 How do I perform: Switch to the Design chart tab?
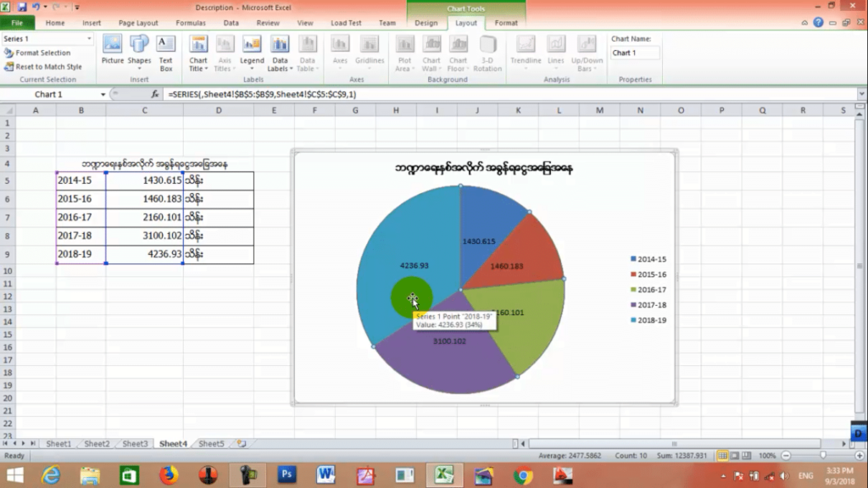pyautogui.click(x=426, y=23)
